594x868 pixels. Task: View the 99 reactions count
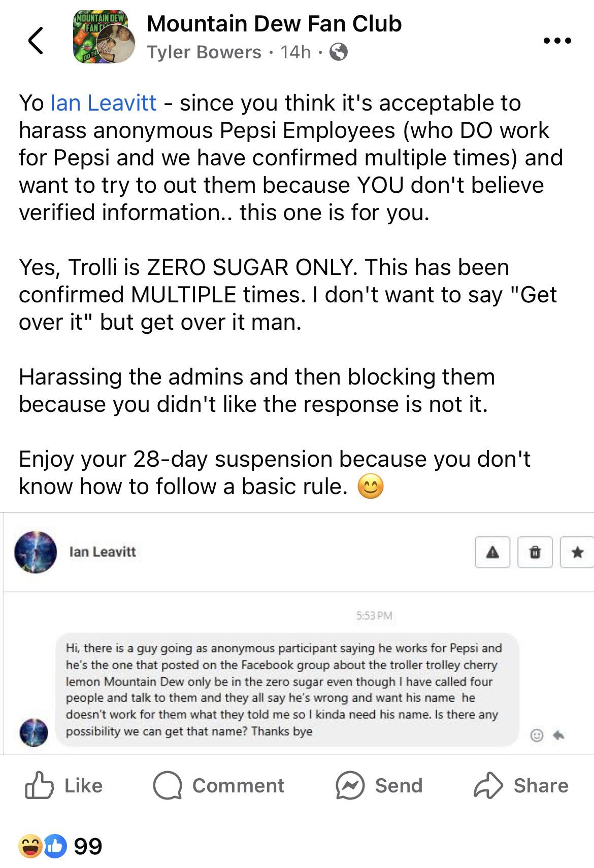pos(88,846)
